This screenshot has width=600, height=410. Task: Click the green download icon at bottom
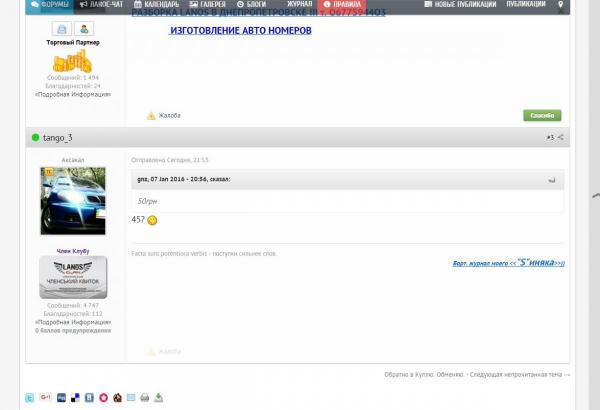pyautogui.click(x=158, y=397)
